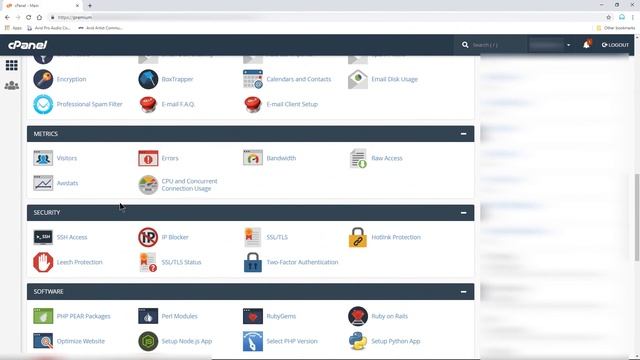Click the browser address bar
Viewport: 640px width, 360px height.
(327, 18)
